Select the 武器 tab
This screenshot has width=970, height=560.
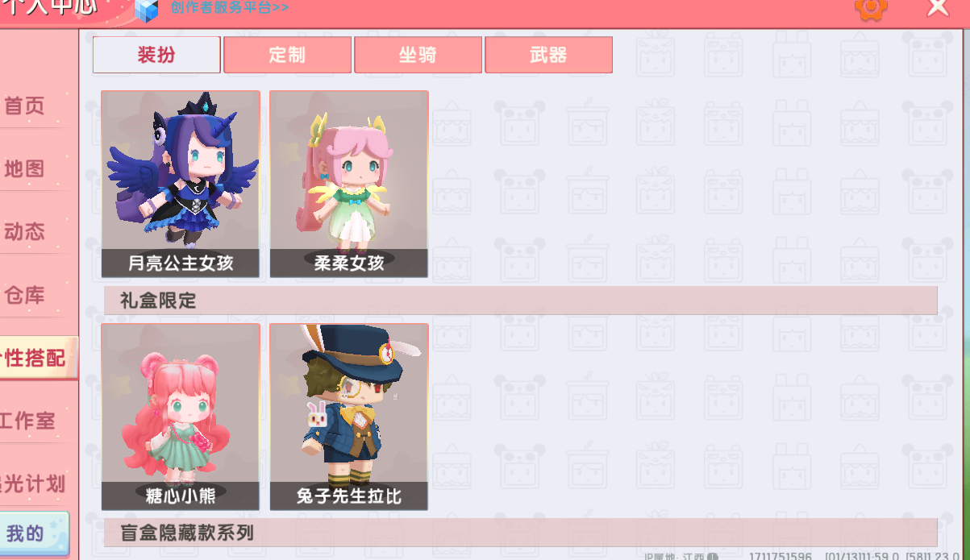coord(548,55)
